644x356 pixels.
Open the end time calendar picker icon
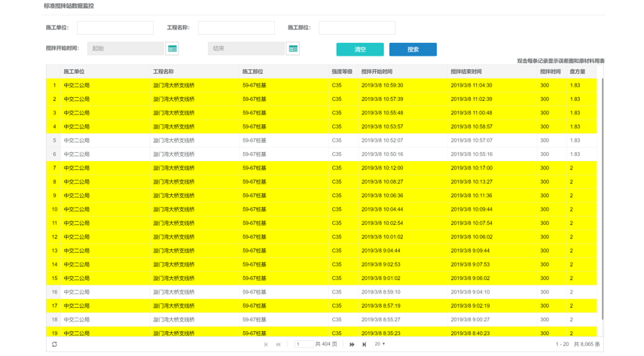point(293,49)
